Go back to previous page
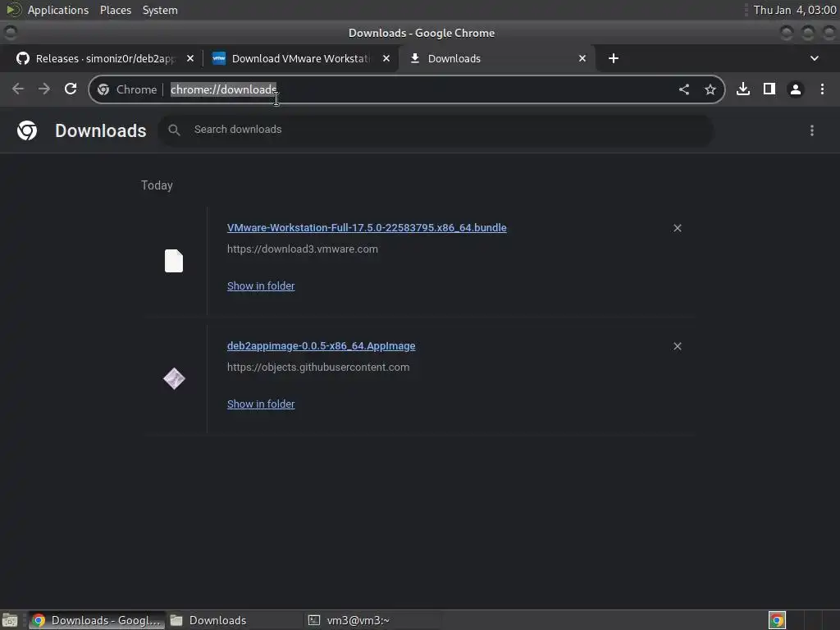 click(x=18, y=89)
